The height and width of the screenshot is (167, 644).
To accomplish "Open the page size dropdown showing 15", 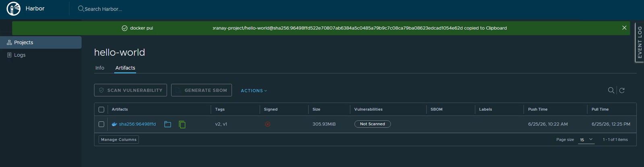I will click(x=586, y=140).
